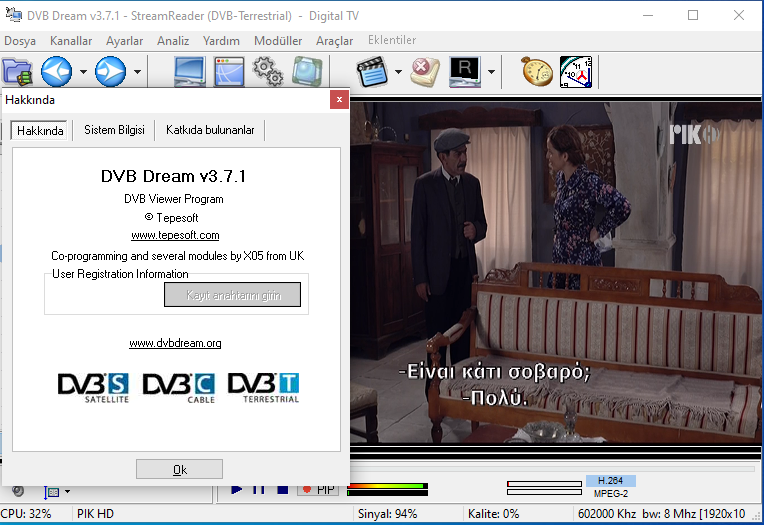
Task: Click the R record monitor icon
Action: coord(465,72)
